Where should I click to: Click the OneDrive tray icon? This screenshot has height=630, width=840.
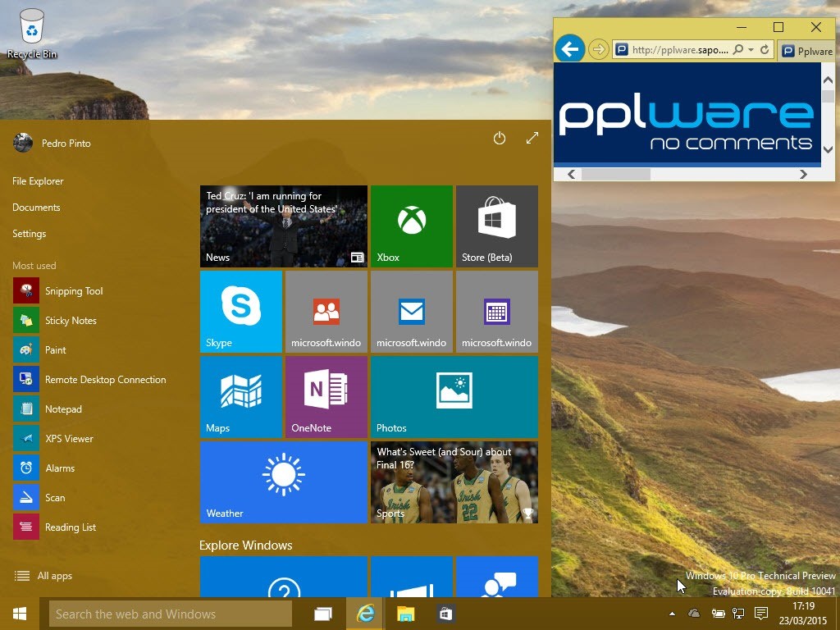(x=694, y=614)
